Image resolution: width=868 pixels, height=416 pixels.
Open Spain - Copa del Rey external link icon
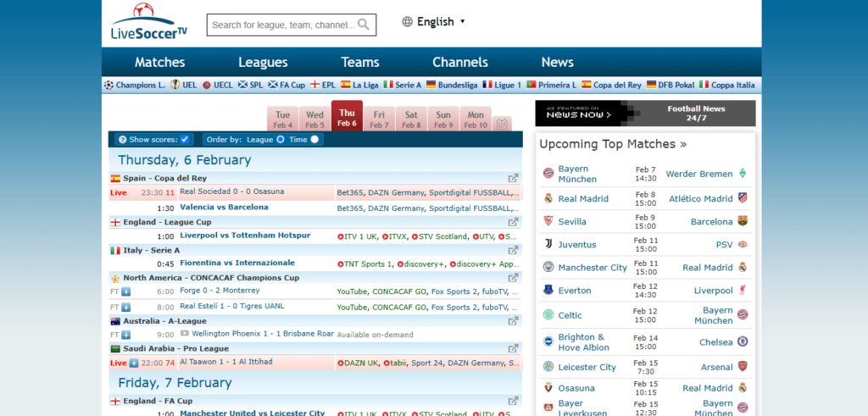[513, 178]
